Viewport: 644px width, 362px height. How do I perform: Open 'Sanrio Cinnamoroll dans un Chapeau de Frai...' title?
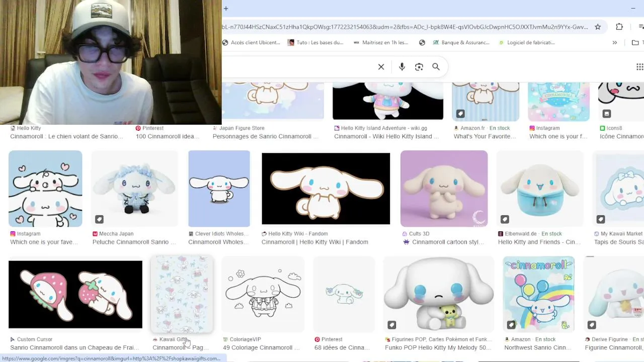(75, 347)
